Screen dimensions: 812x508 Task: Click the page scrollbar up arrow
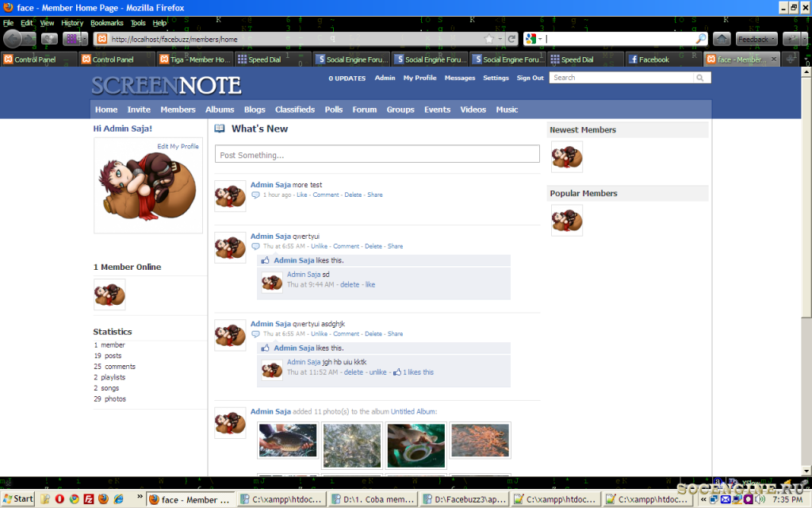806,73
